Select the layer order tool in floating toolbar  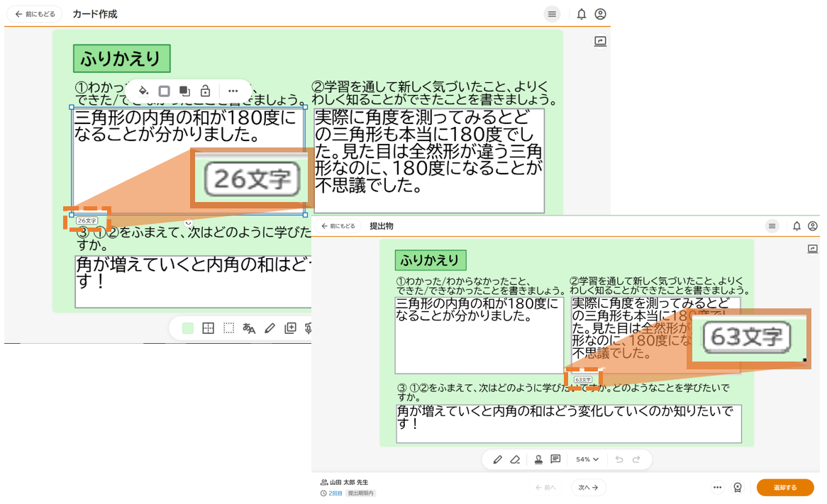tap(184, 91)
